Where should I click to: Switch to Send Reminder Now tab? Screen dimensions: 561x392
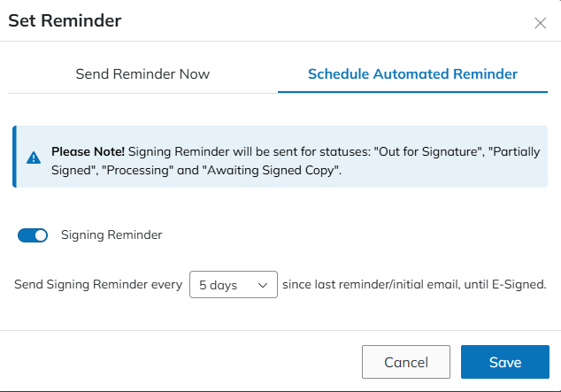coord(142,74)
